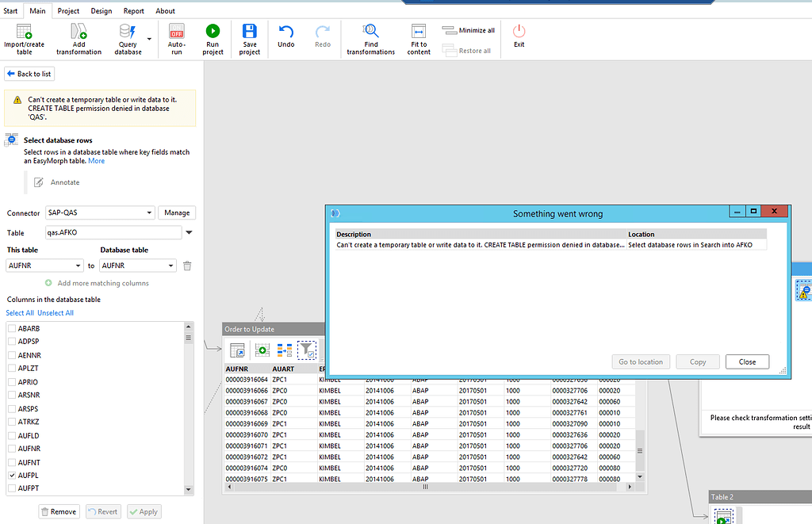This screenshot has height=524, width=812.
Task: Check the ARSNR column checkbox
Action: pos(12,395)
